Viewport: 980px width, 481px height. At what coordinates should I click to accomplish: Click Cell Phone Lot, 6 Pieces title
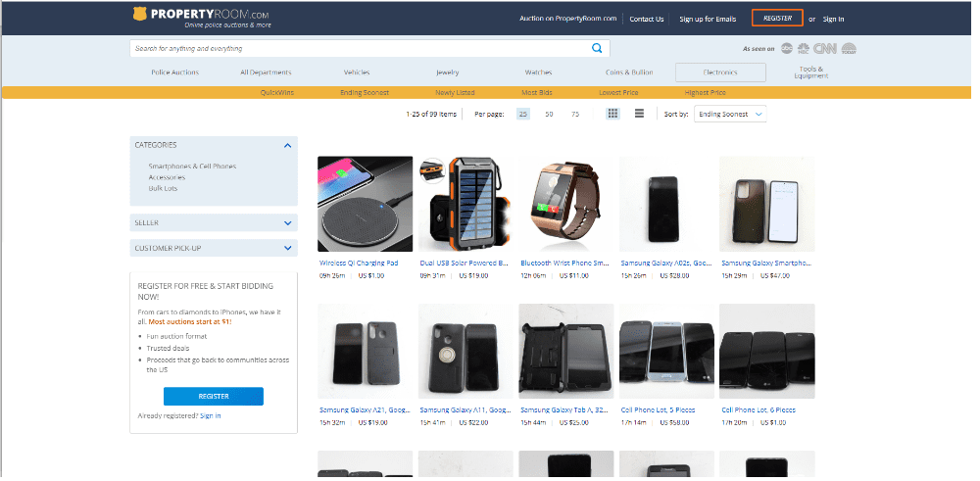tap(759, 410)
